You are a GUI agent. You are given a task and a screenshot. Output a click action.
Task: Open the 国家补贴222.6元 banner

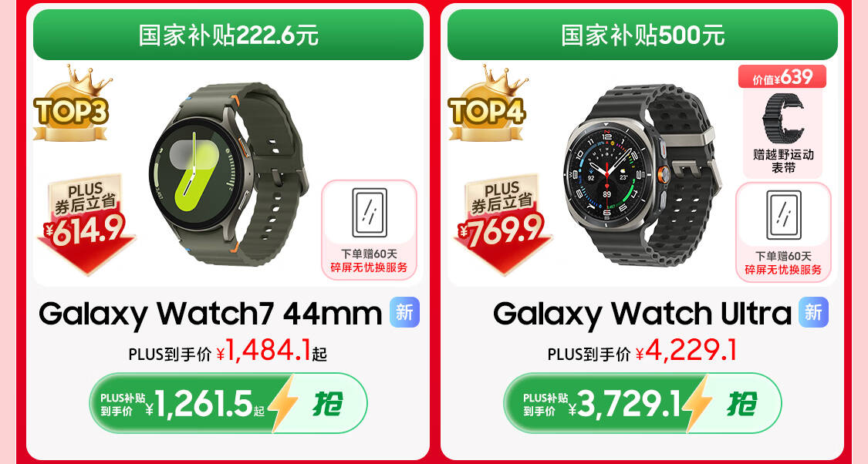tap(228, 35)
